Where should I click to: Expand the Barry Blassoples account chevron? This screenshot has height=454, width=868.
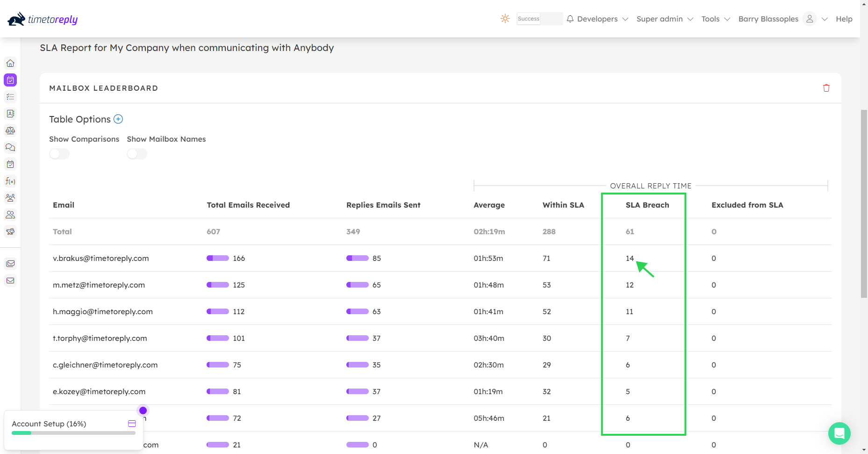[825, 19]
